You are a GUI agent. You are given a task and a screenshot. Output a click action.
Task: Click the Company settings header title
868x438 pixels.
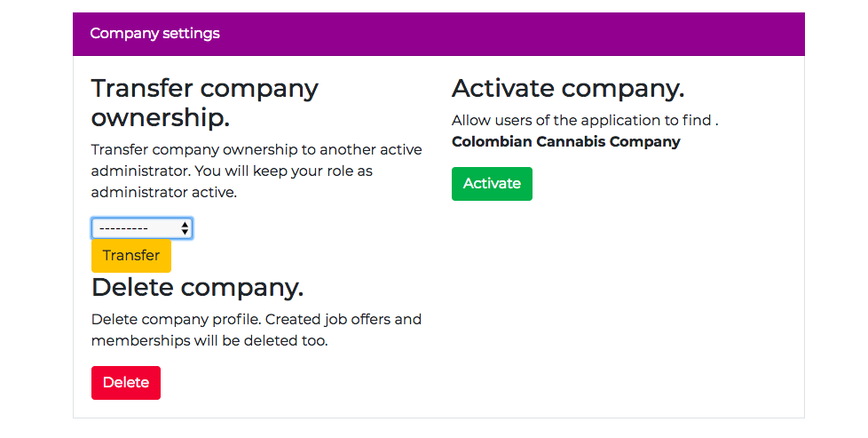tap(154, 34)
